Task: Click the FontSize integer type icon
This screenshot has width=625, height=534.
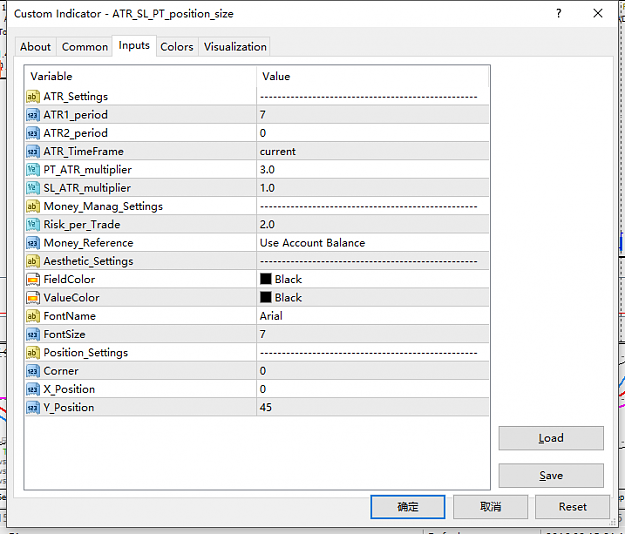Action: [33, 334]
